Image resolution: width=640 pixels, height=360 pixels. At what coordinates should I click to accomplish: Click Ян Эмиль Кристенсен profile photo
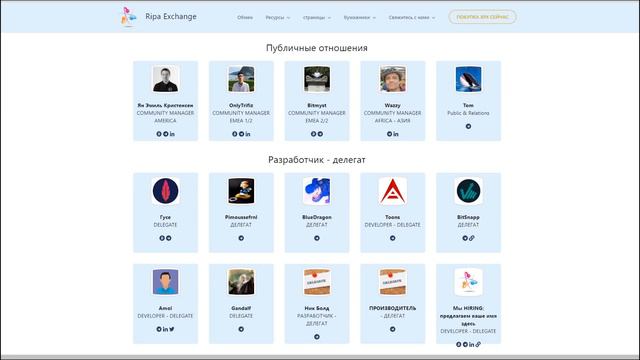[x=165, y=79]
